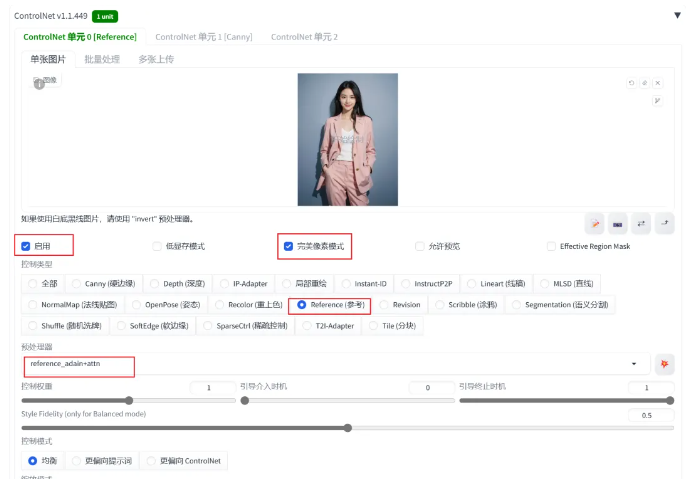The height and width of the screenshot is (481, 687).
Task: Select the Segmentation (语义分割) control type
Action: click(x=560, y=305)
